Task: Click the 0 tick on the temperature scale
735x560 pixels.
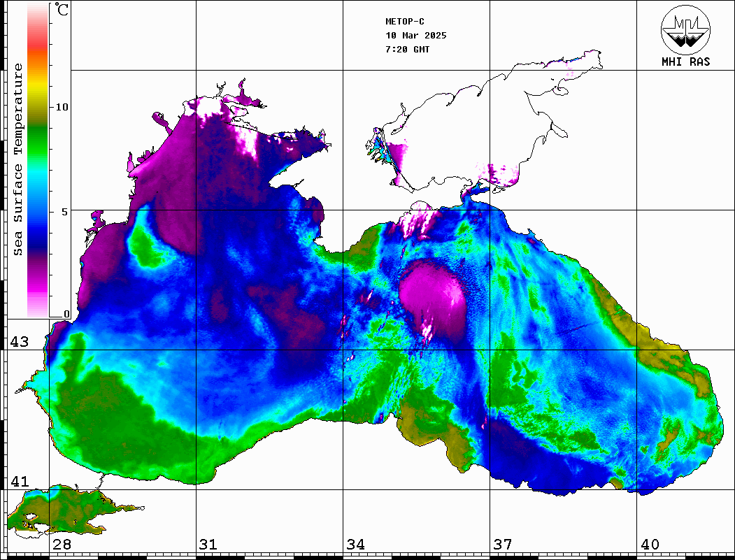Action: tap(66, 314)
